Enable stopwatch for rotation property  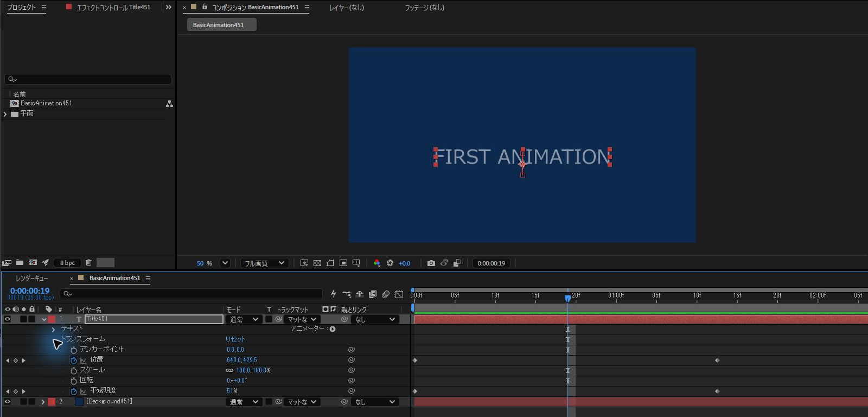tap(74, 381)
